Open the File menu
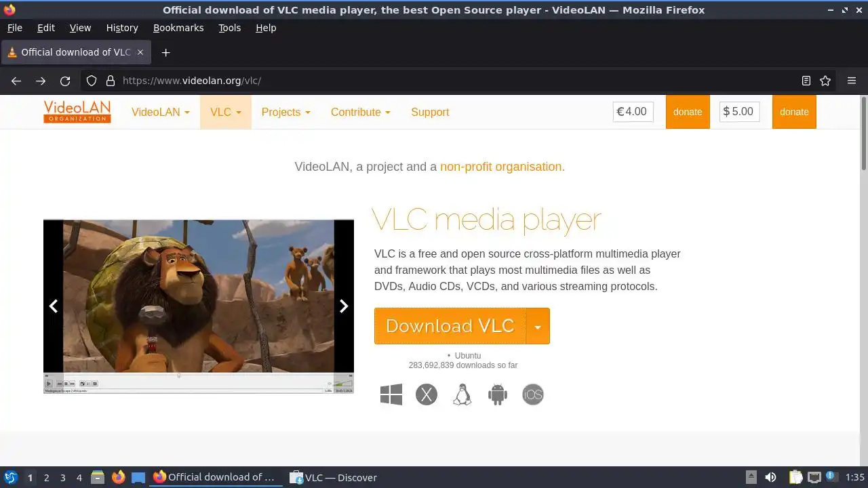Image resolution: width=868 pixels, height=488 pixels. 14,28
